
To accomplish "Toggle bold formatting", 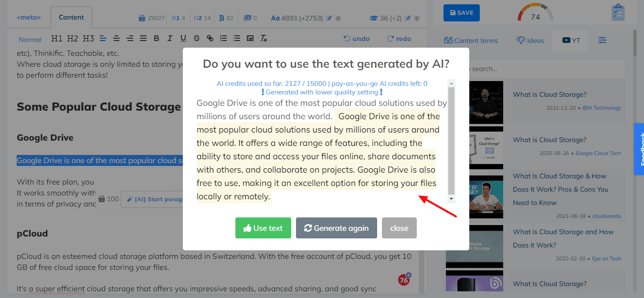I will pyautogui.click(x=157, y=39).
